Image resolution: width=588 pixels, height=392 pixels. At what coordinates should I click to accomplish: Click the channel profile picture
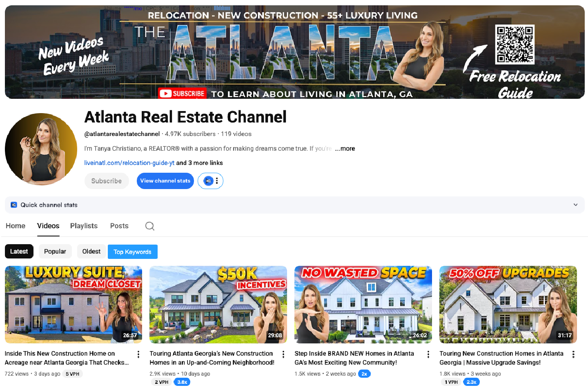tap(41, 149)
